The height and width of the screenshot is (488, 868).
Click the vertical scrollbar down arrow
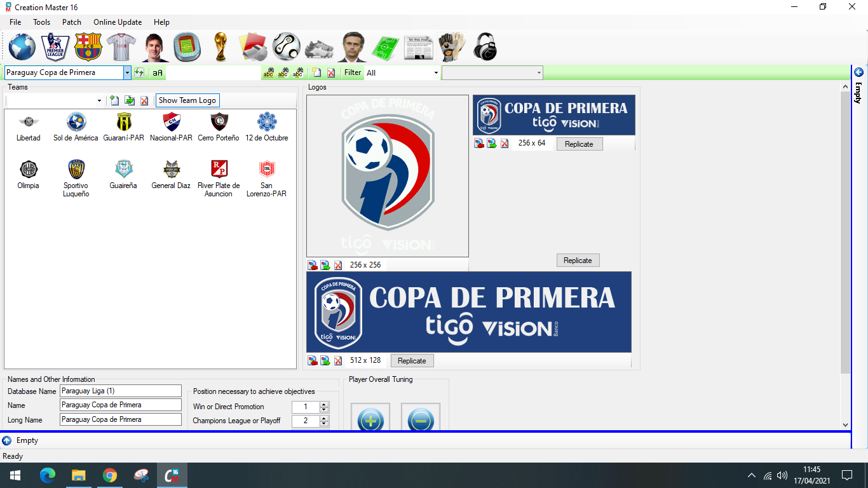(845, 425)
